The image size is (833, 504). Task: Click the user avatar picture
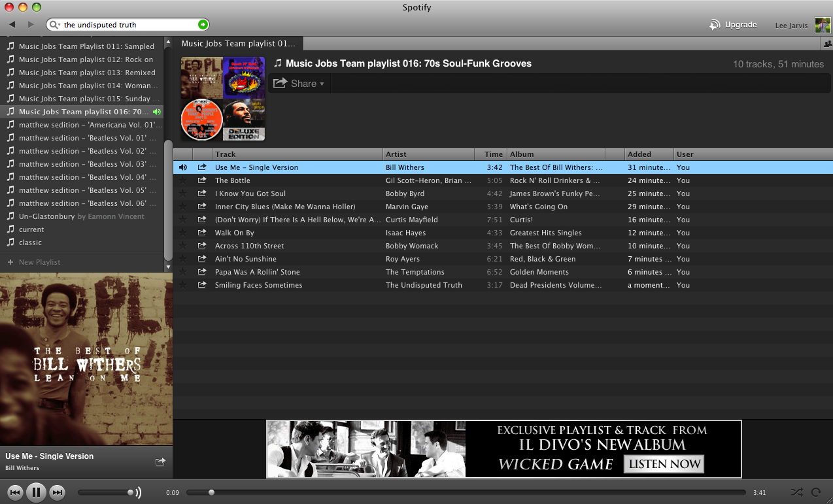(823, 25)
